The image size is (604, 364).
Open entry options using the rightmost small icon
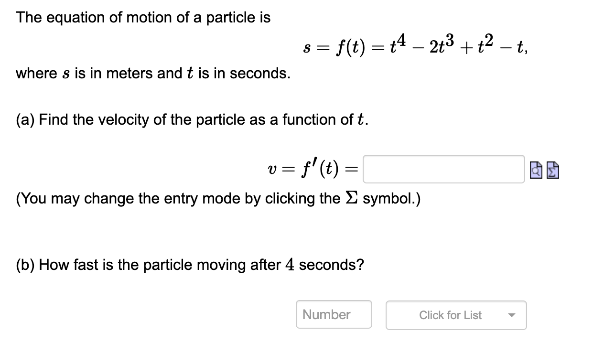click(x=552, y=169)
